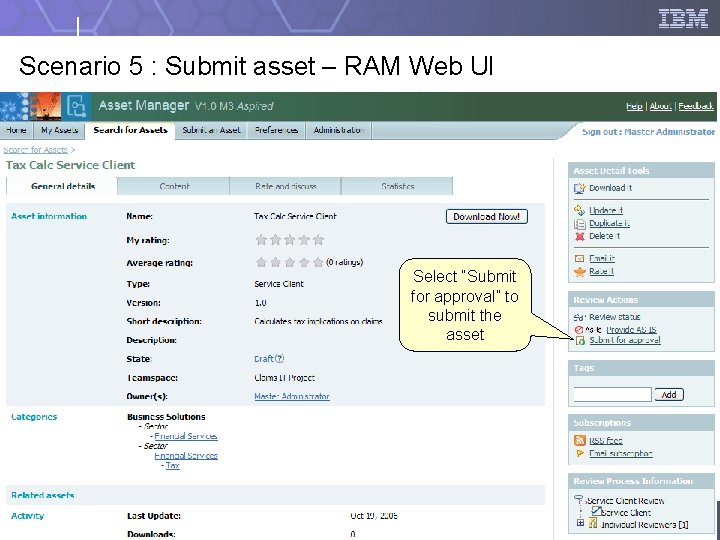Click the red Delete it icon
The image size is (720, 540).
coord(580,236)
